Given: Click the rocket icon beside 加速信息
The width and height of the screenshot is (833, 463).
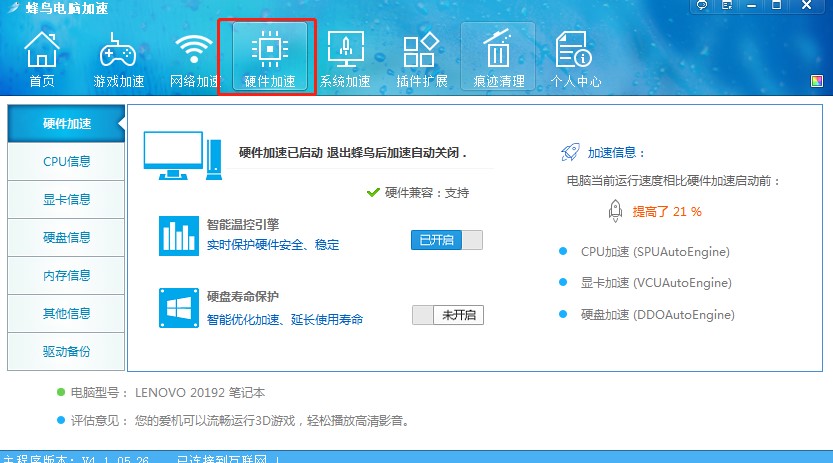Looking at the screenshot, I should coord(570,152).
